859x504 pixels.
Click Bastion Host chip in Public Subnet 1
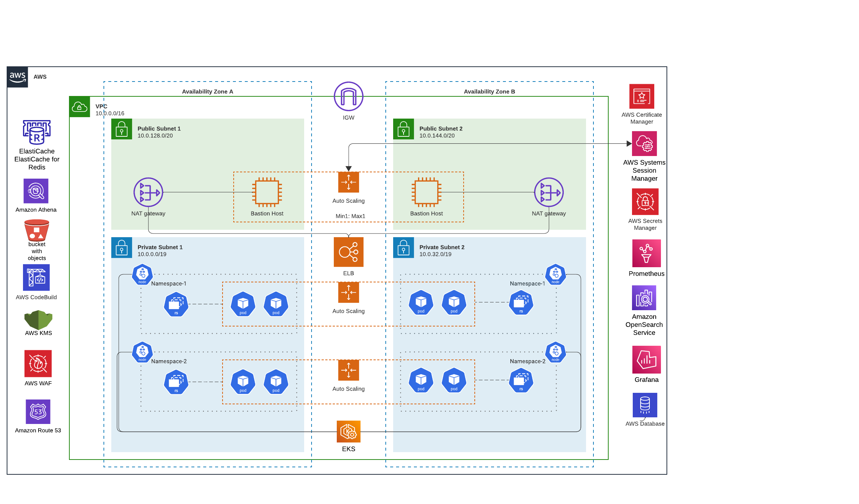coord(267,192)
